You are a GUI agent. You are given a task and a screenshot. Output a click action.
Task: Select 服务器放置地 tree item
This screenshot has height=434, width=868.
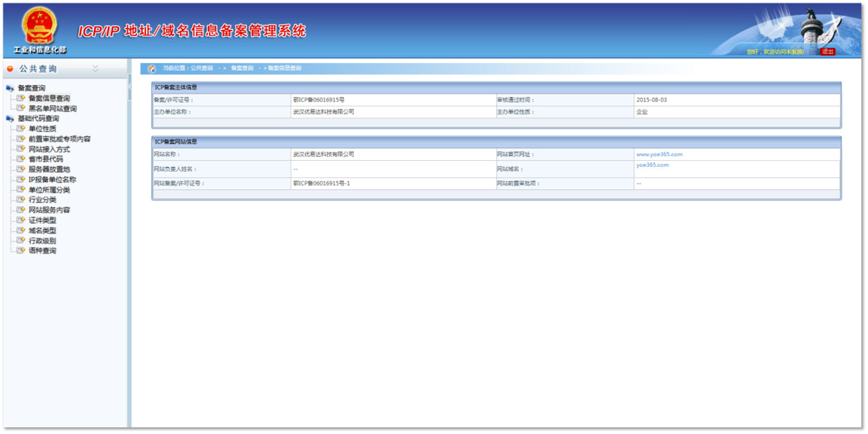(x=49, y=169)
